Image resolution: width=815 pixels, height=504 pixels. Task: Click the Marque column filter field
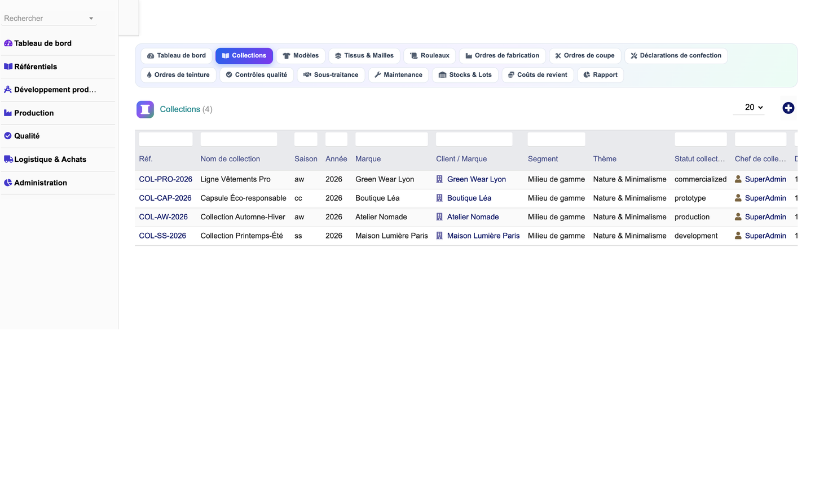(x=391, y=139)
